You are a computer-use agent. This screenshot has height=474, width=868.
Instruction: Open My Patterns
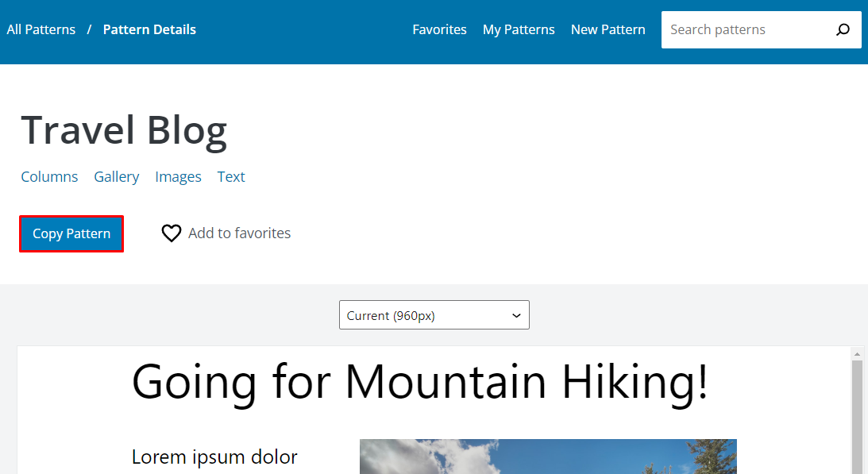click(x=519, y=29)
